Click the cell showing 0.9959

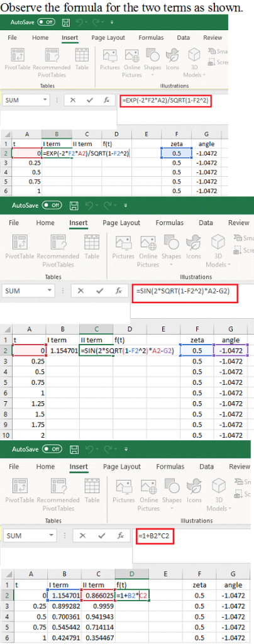(x=98, y=606)
